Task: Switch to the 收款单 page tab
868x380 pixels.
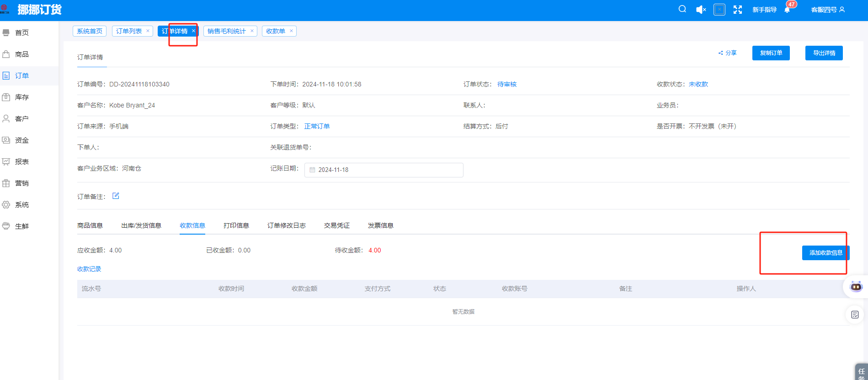Action: point(275,31)
